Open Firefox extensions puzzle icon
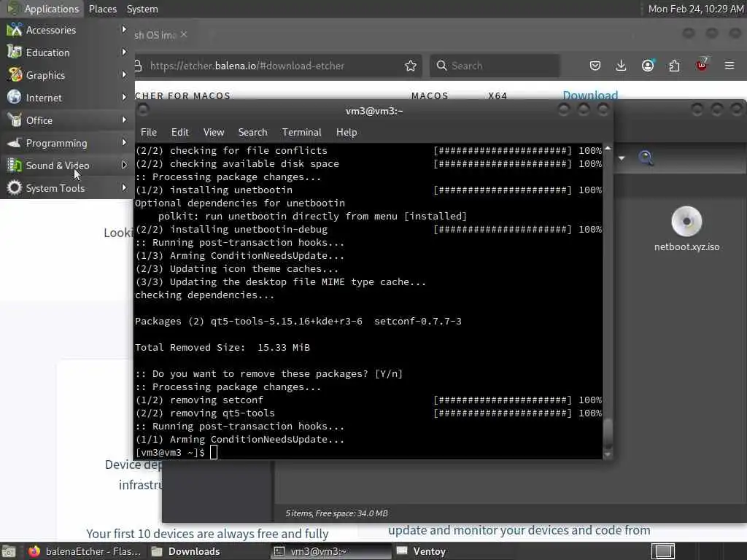 [x=675, y=66]
